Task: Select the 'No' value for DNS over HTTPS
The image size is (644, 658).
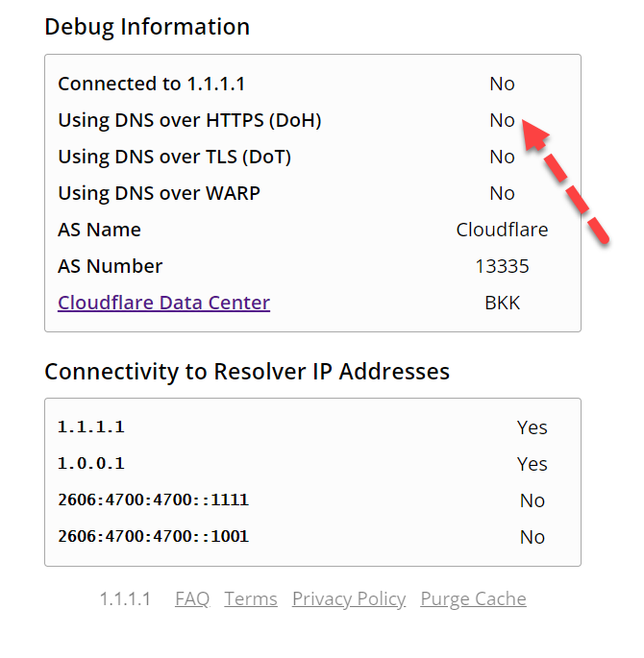Action: point(502,120)
